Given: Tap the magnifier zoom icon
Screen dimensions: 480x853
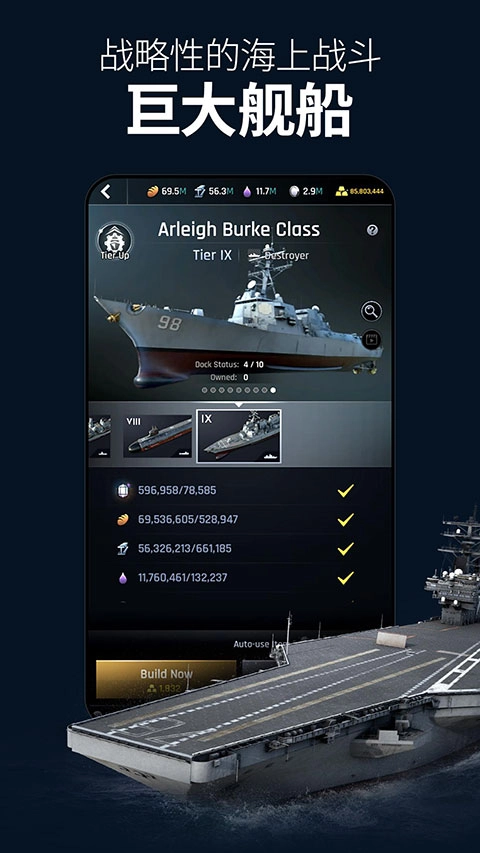Looking at the screenshot, I should tap(371, 311).
